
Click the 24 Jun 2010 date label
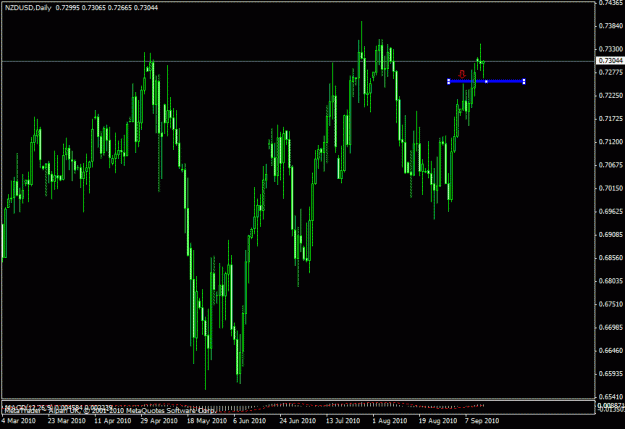(297, 421)
